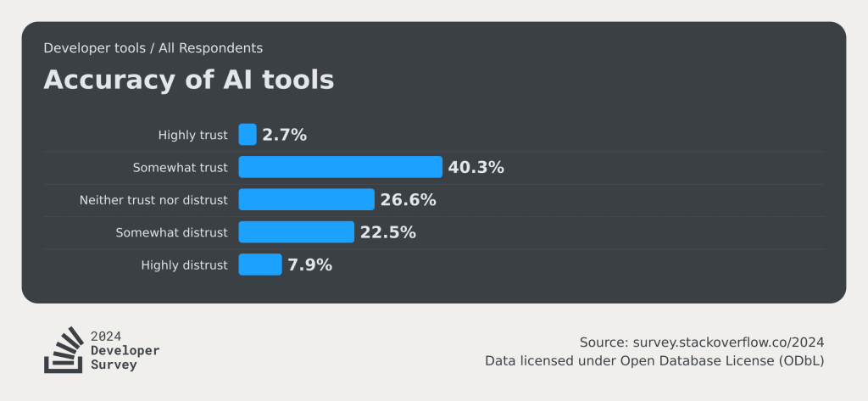Open the survey.stackoverflow.co/2024 source link
The height and width of the screenshot is (401, 868).
coord(728,343)
